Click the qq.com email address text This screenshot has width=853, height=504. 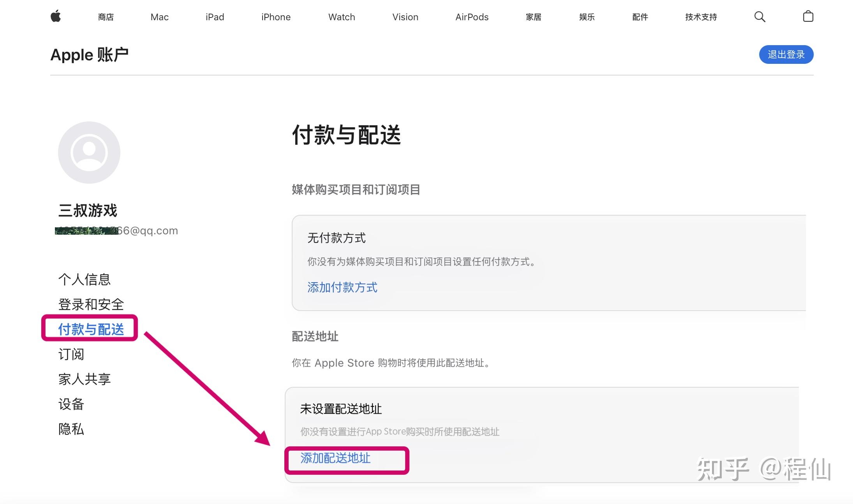pyautogui.click(x=116, y=231)
